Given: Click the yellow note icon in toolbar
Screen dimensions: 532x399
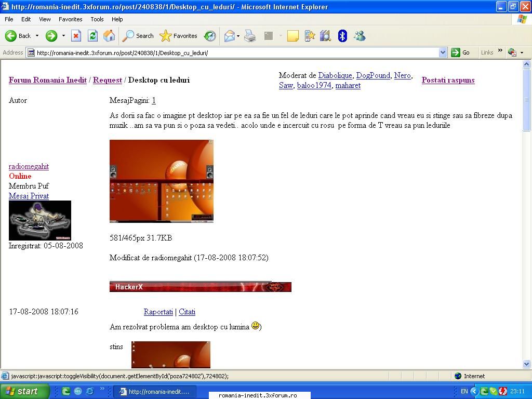Looking at the screenshot, I should coord(293,36).
